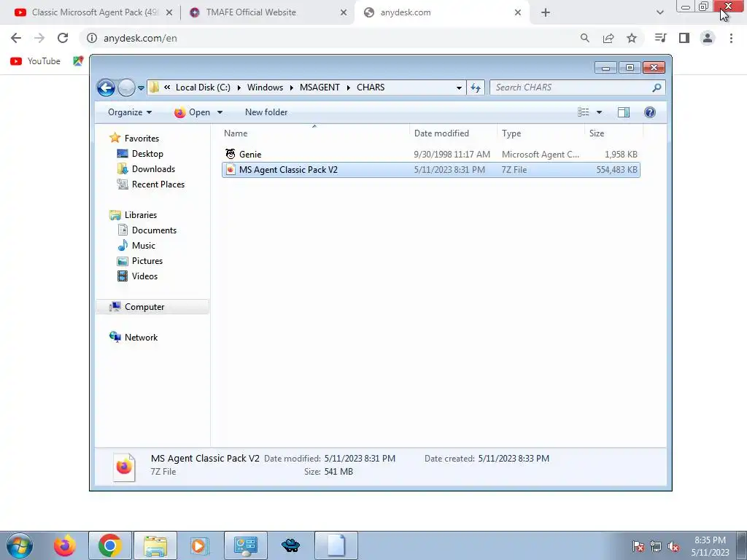The image size is (747, 560).
Task: Open a new Chrome tab
Action: tap(546, 13)
